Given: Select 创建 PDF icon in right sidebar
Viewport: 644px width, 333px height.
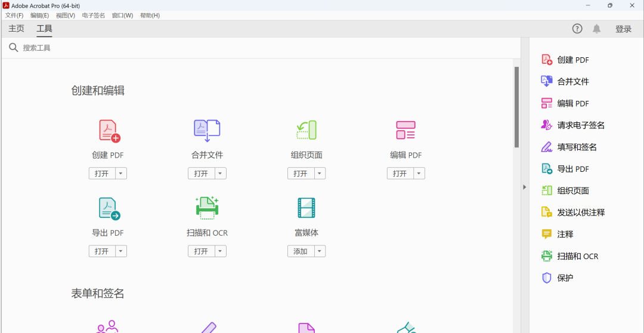Looking at the screenshot, I should coord(547,60).
